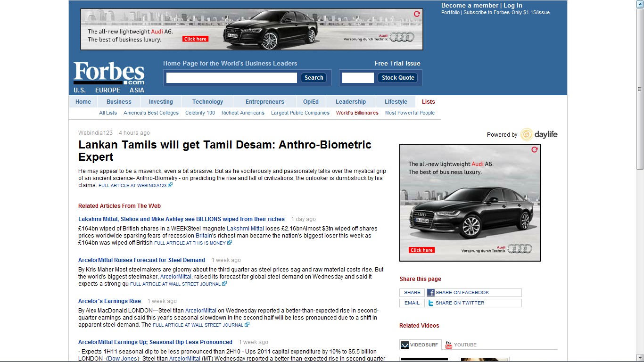Click the reload icon on top banner ad

(417, 14)
